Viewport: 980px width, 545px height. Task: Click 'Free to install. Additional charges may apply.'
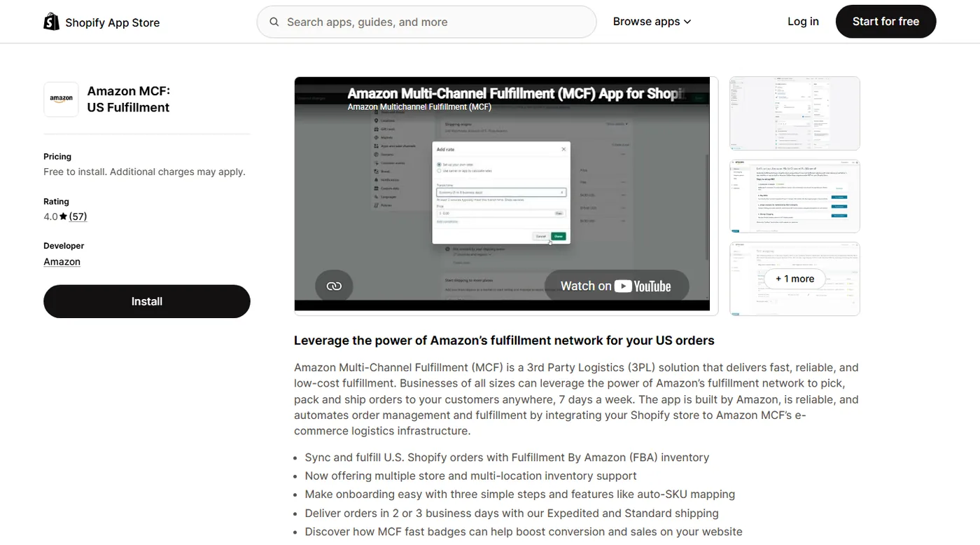click(144, 172)
